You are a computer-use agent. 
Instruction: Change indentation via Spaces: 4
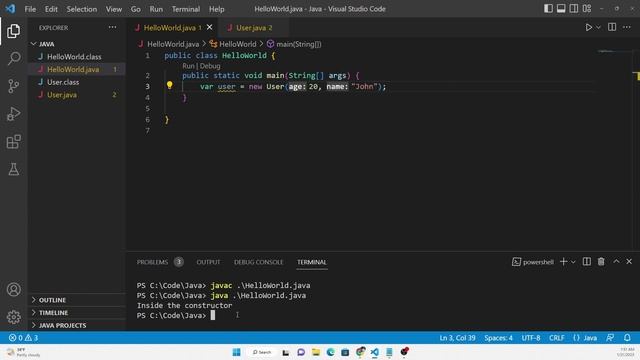click(x=498, y=338)
